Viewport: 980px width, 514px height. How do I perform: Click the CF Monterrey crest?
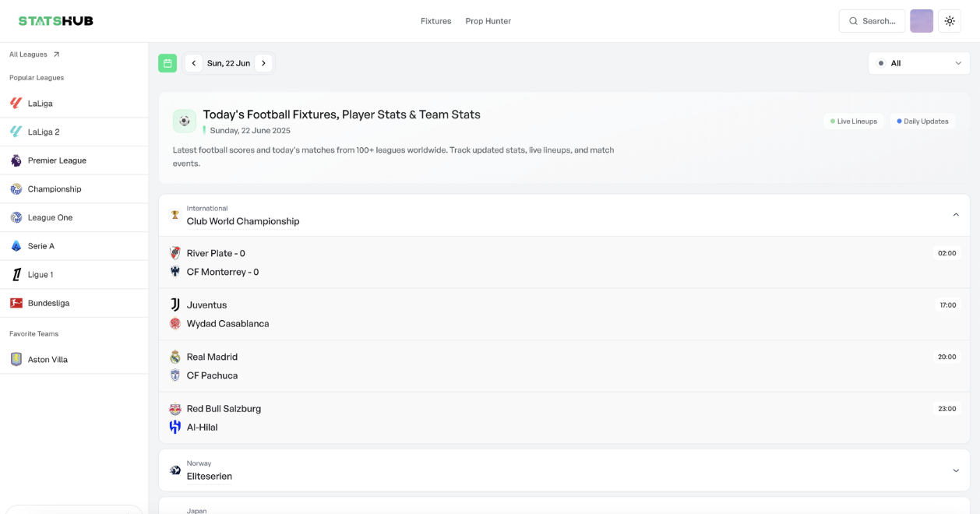pyautogui.click(x=175, y=272)
